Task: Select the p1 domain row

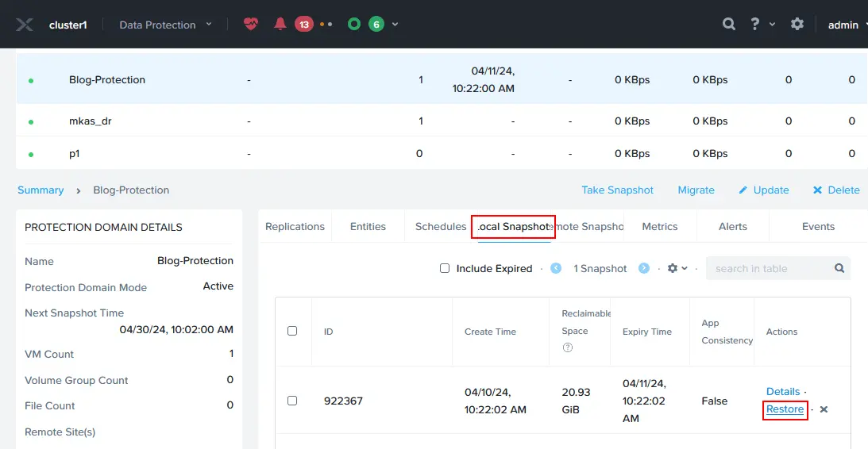Action: pyautogui.click(x=442, y=153)
